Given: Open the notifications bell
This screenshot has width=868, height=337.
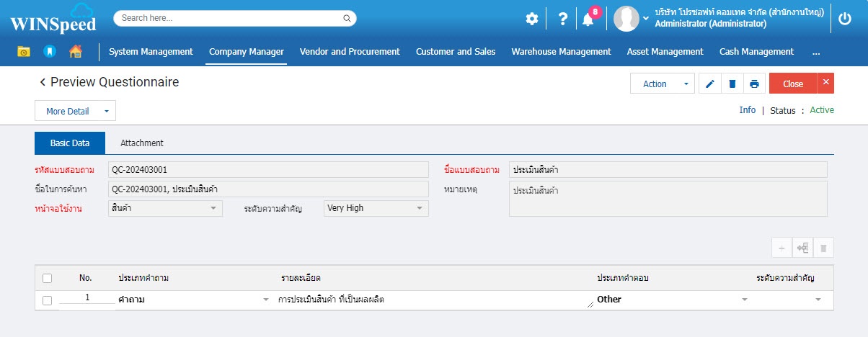Looking at the screenshot, I should point(588,20).
